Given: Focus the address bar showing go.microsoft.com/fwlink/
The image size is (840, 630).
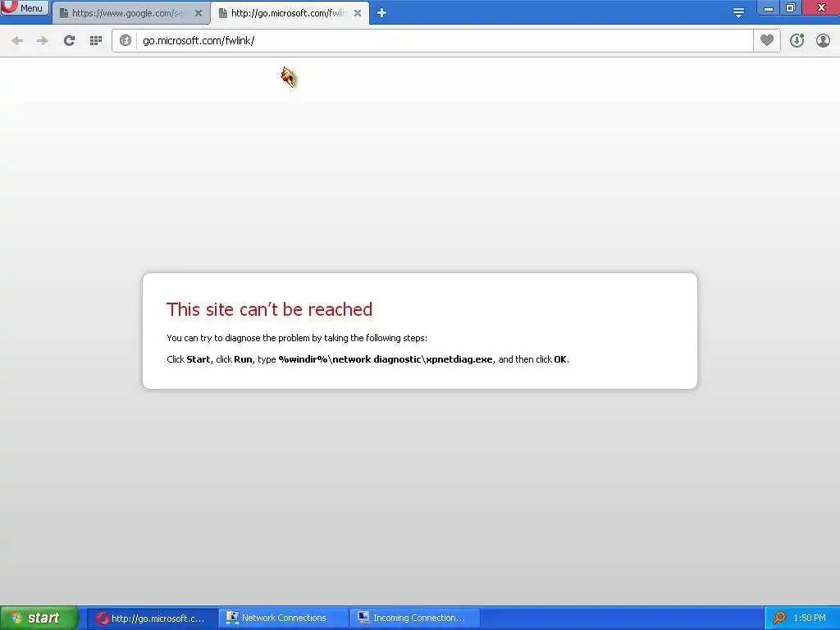Looking at the screenshot, I should tap(445, 41).
